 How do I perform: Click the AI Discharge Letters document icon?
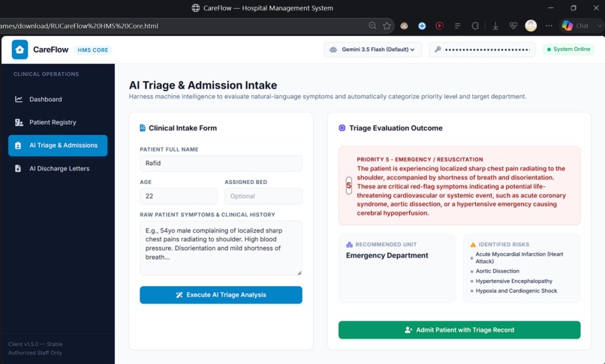(18, 169)
